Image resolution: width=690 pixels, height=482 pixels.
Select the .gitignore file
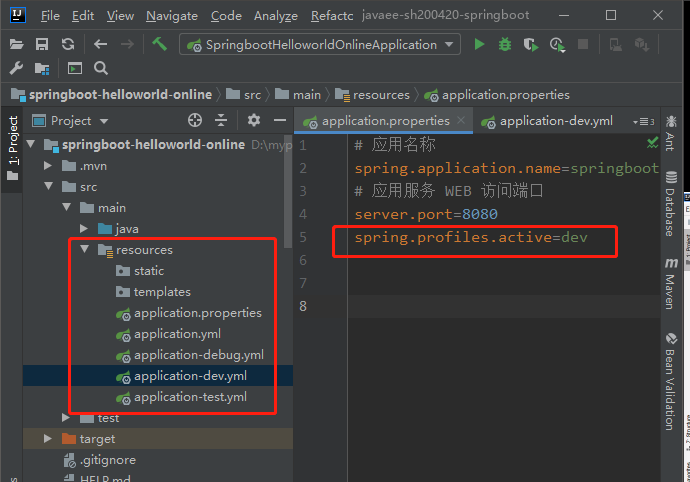click(100, 460)
